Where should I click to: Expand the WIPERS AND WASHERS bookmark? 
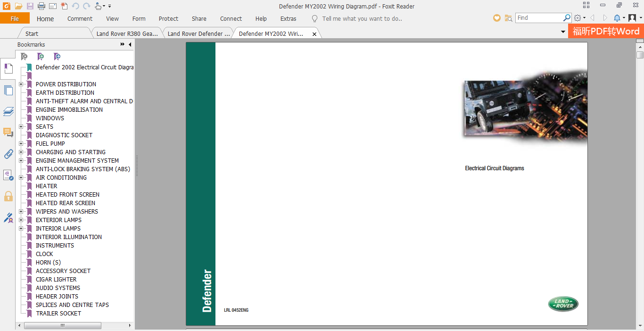tap(21, 212)
